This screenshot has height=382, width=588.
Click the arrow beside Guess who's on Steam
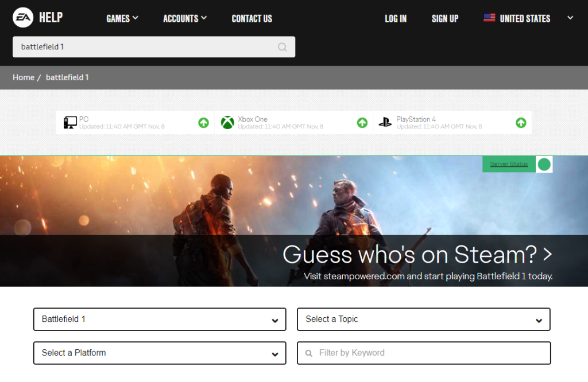(x=547, y=254)
